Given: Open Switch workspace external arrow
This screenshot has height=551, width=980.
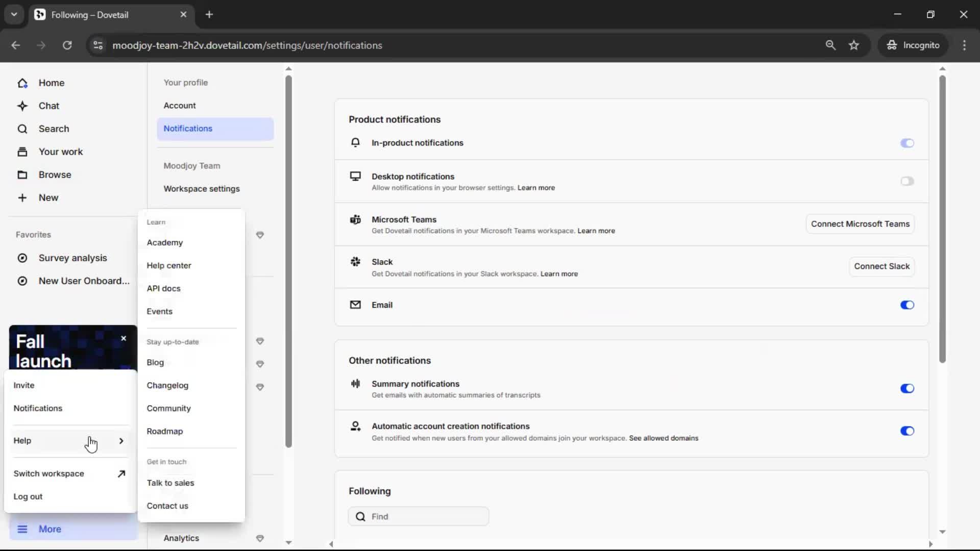Looking at the screenshot, I should click(x=121, y=474).
